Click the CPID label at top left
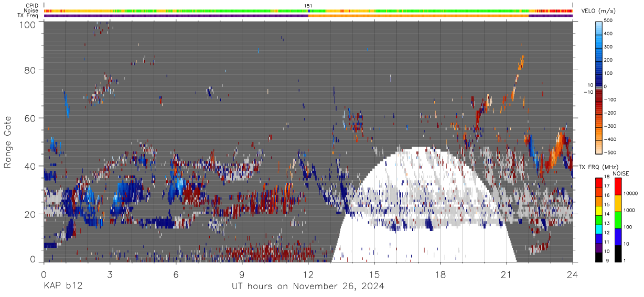644x297 pixels. (x=32, y=5)
